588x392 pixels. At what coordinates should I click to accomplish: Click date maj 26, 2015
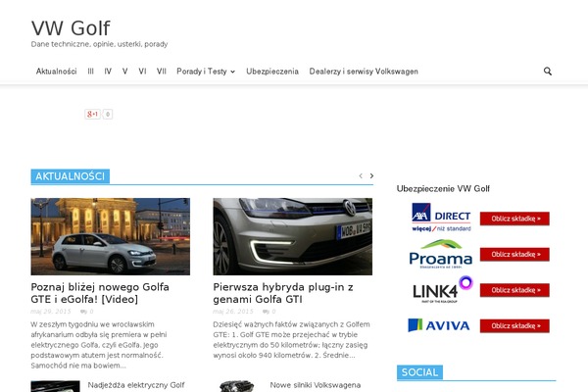click(233, 312)
